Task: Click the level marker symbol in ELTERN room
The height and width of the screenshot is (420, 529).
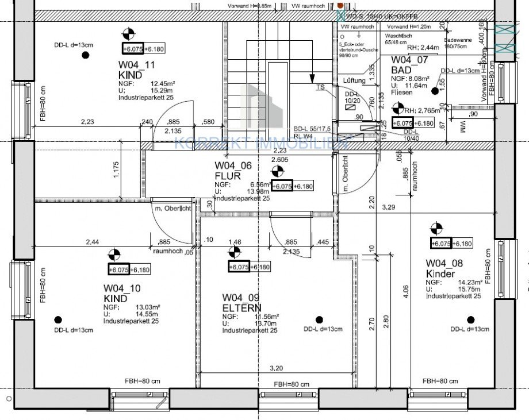Action: [x=235, y=252]
